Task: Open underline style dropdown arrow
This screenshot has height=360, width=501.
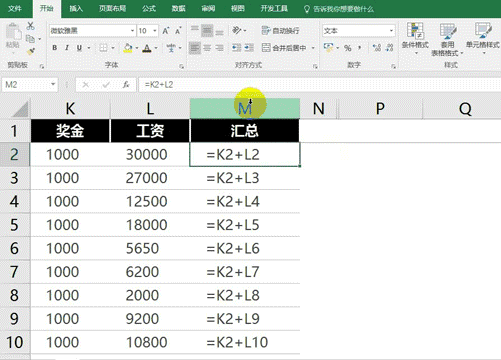Action: (x=89, y=48)
